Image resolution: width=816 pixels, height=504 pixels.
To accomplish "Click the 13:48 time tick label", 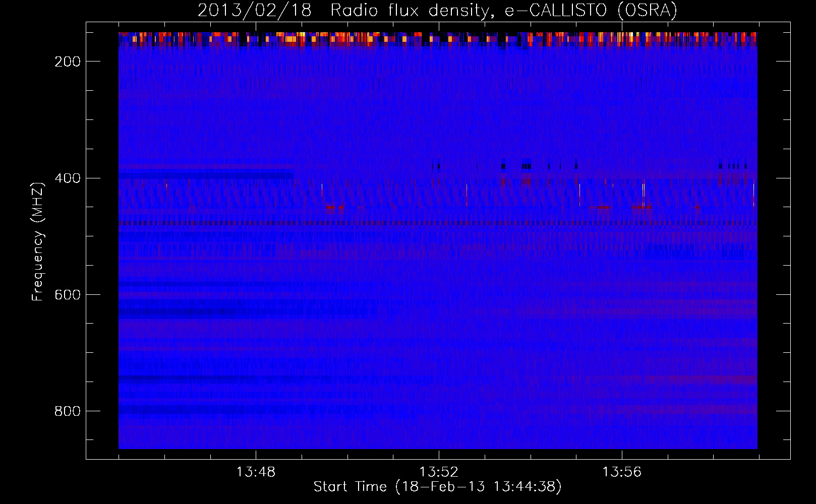I will point(256,472).
